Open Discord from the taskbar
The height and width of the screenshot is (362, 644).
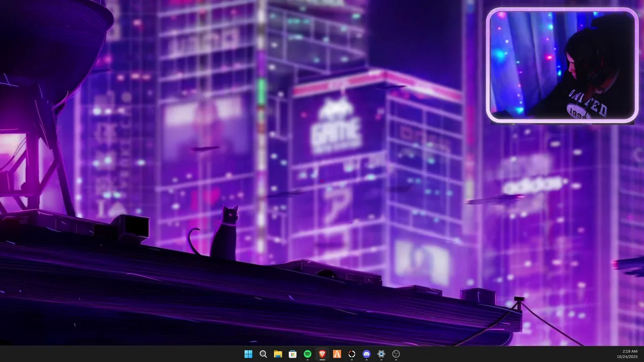tap(366, 354)
